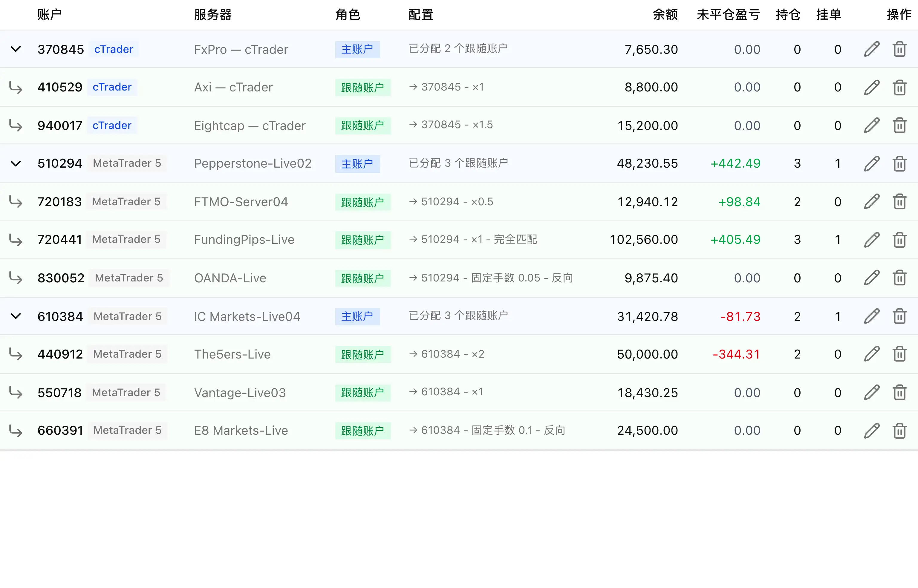
Task: Click the MetaTrader 5 tag on account 830052
Action: tap(129, 278)
